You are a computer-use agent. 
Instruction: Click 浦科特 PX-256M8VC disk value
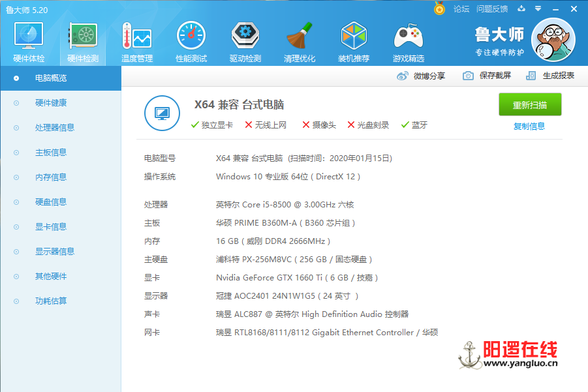(x=294, y=260)
